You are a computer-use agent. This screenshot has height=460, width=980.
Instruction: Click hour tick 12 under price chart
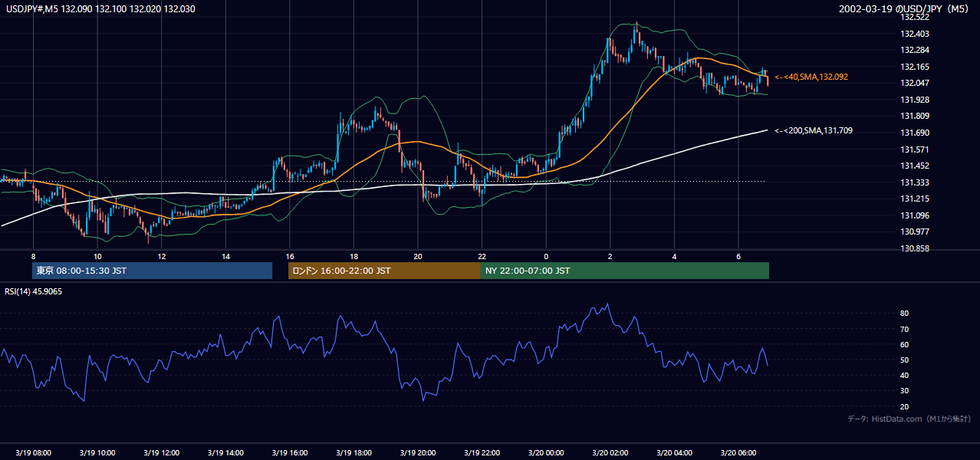coord(161,256)
